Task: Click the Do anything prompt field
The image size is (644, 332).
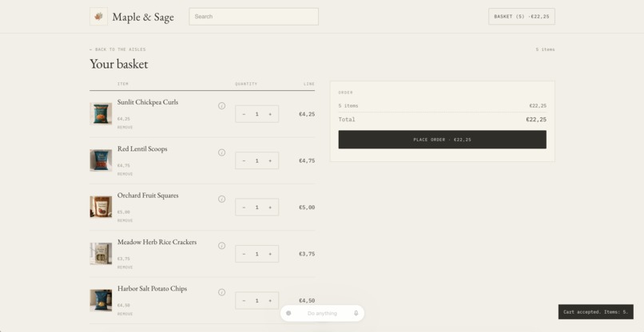Action: [322, 313]
